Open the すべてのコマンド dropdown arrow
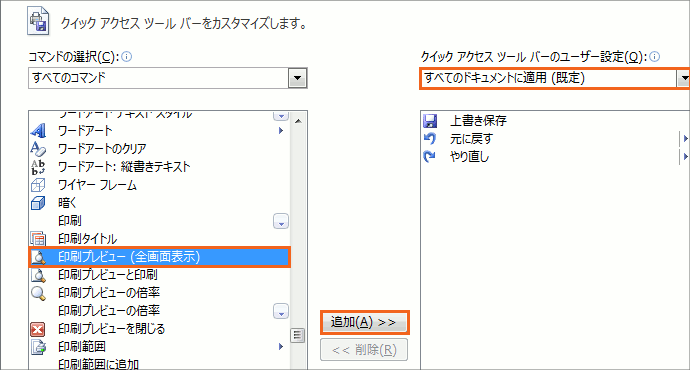This screenshot has height=370, width=690. coord(297,78)
